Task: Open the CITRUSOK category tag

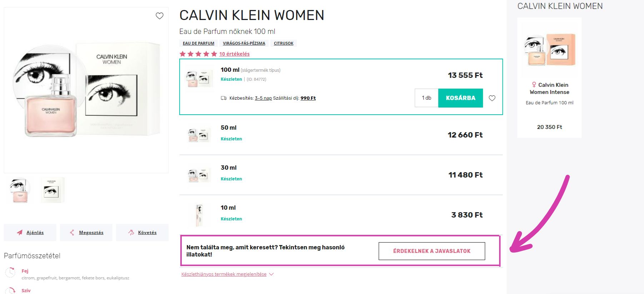Action: [x=284, y=43]
